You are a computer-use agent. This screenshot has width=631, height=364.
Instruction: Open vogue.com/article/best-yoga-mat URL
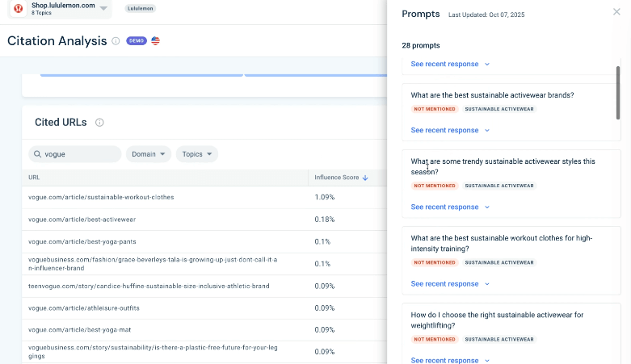80,330
